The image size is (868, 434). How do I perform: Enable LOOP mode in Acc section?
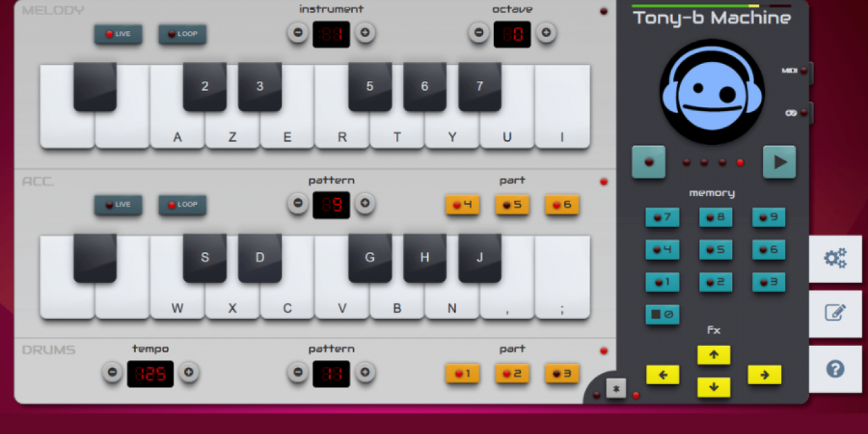[182, 205]
